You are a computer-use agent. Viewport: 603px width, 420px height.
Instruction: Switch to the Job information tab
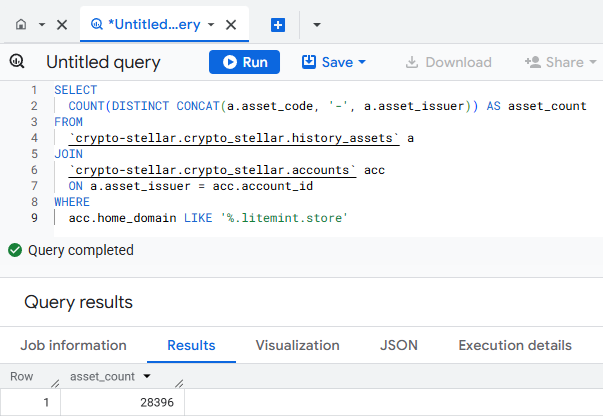tap(73, 345)
